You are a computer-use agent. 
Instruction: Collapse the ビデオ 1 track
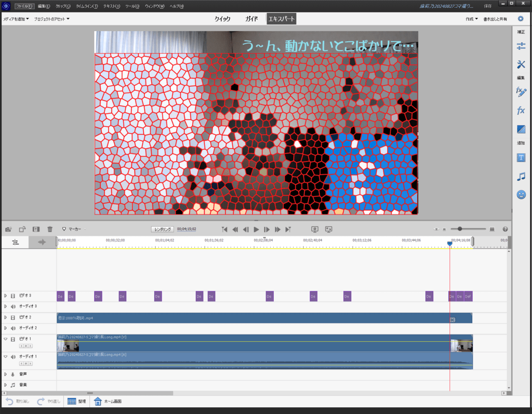(x=6, y=339)
